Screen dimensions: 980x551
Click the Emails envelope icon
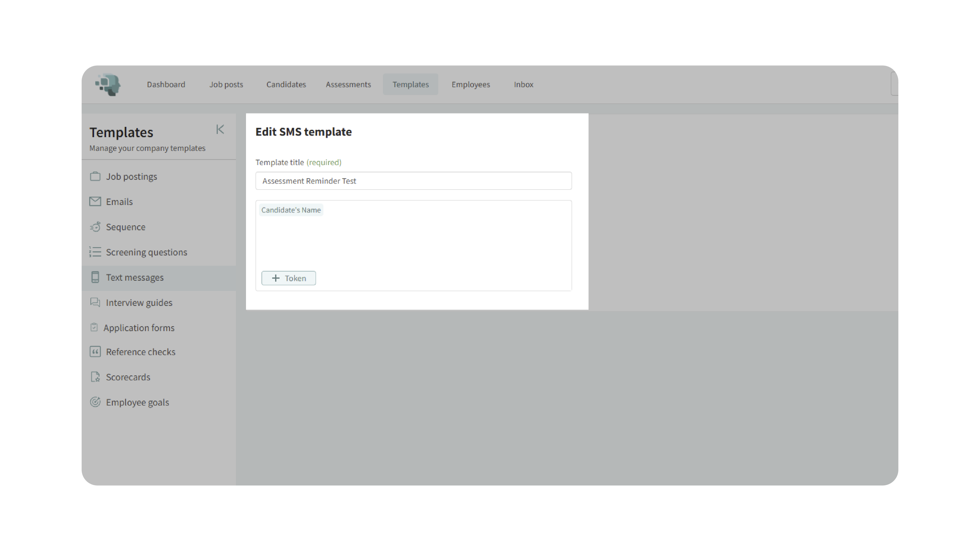point(95,202)
